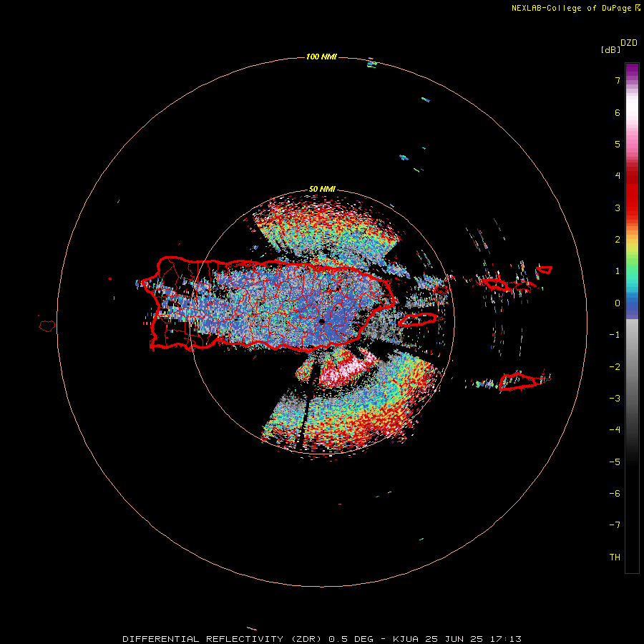Click the -6 value on color scale
This screenshot has height=644, width=644.
click(x=615, y=494)
